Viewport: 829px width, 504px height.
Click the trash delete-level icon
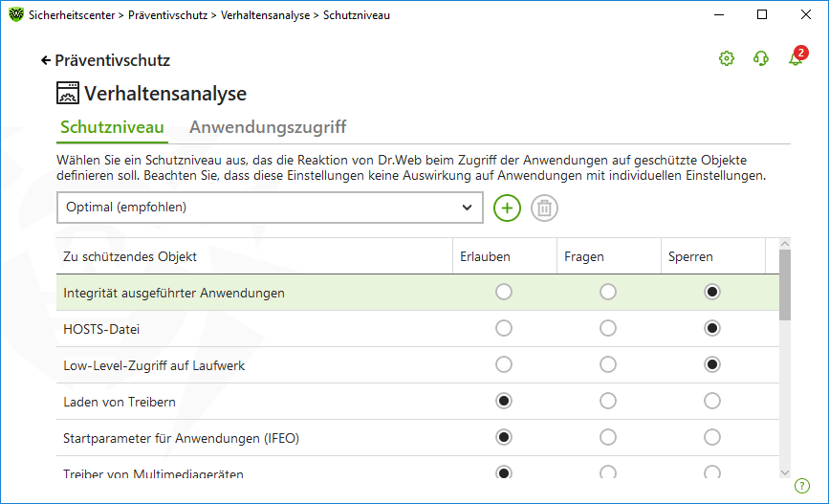[544, 208]
